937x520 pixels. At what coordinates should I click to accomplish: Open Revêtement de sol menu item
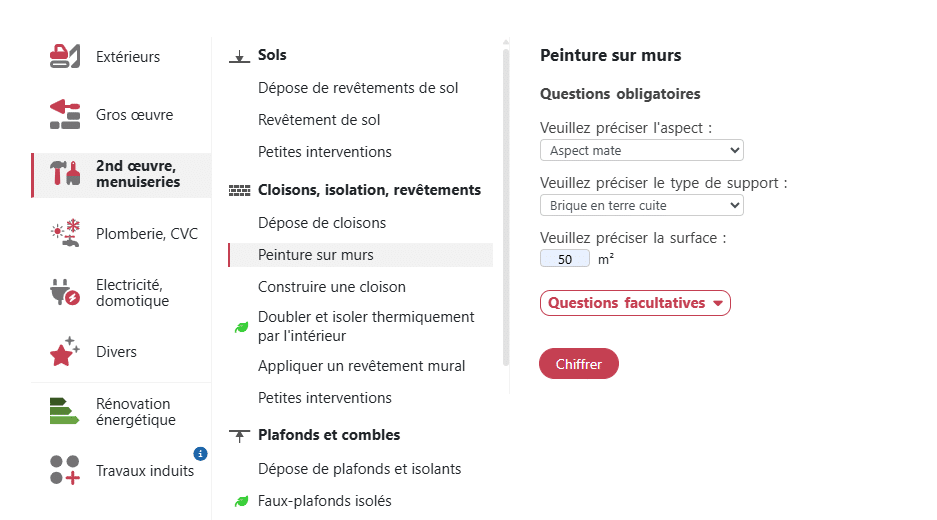tap(319, 120)
